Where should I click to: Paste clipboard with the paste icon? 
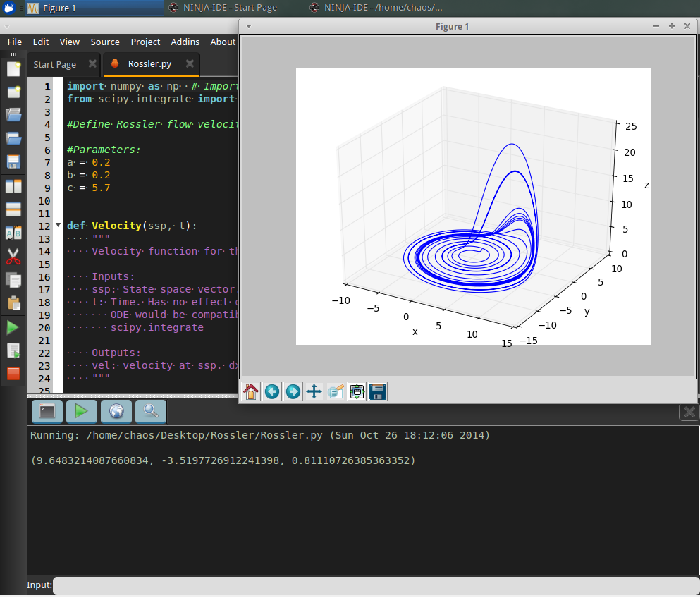tap(13, 304)
